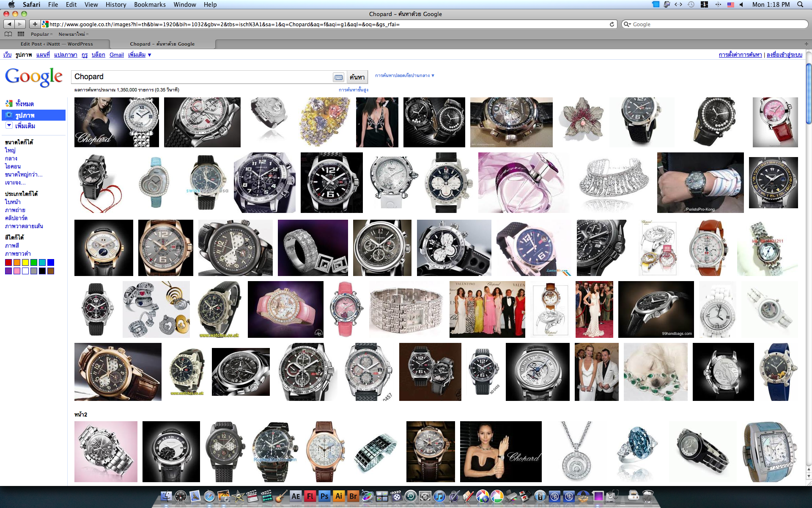Click the Safari Google search field

point(715,24)
